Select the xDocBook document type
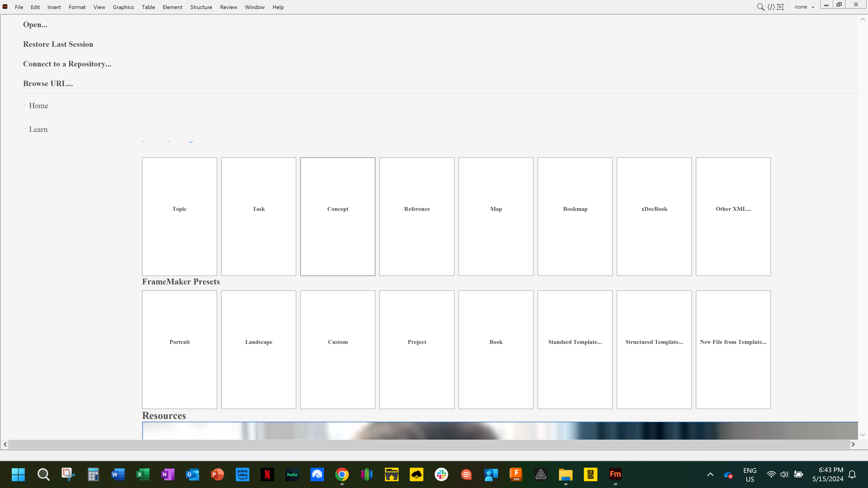868x488 pixels. 654,217
